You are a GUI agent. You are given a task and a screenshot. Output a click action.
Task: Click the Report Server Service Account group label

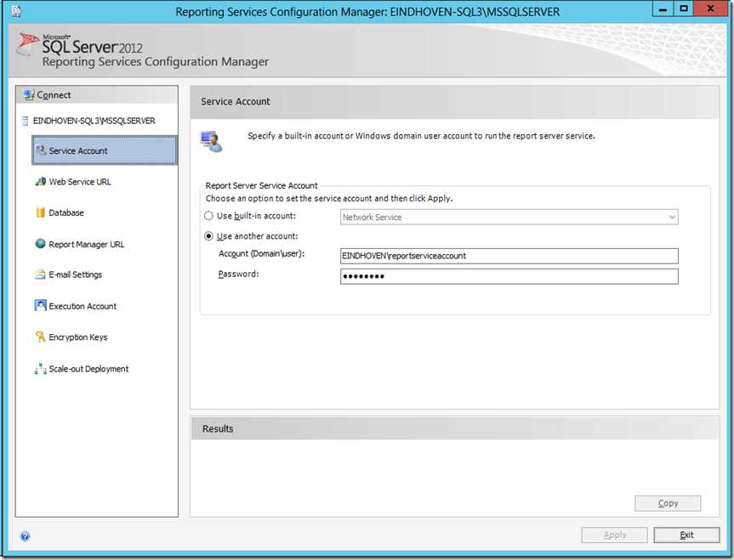coord(262,185)
